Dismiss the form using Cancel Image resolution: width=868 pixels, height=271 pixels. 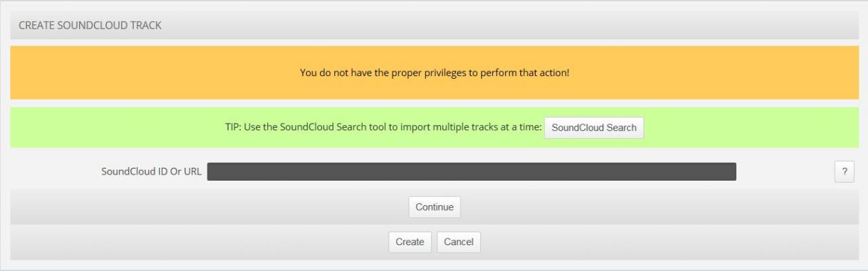point(459,242)
